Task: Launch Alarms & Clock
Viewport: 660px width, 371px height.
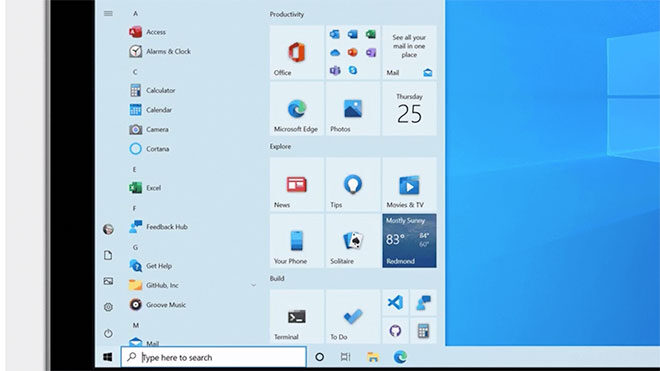Action: click(160, 51)
